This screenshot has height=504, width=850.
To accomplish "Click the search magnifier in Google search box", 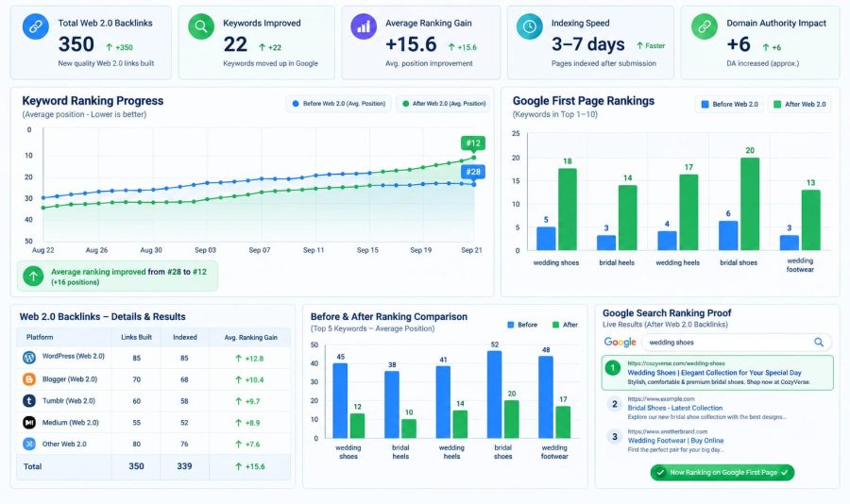I will [819, 342].
